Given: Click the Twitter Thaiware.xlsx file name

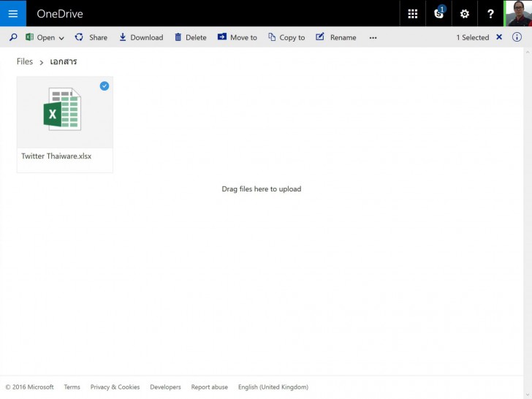Looking at the screenshot, I should point(56,156).
